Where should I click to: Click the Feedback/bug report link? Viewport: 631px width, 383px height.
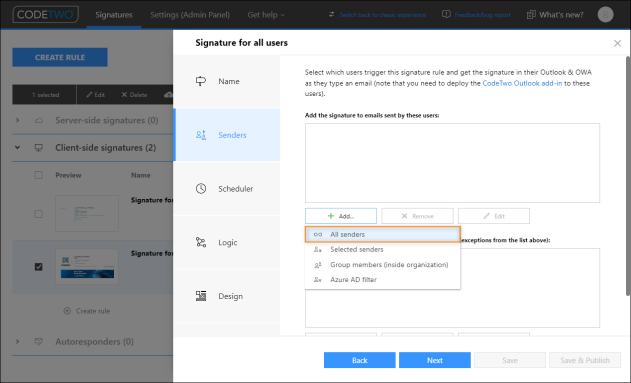coord(483,15)
